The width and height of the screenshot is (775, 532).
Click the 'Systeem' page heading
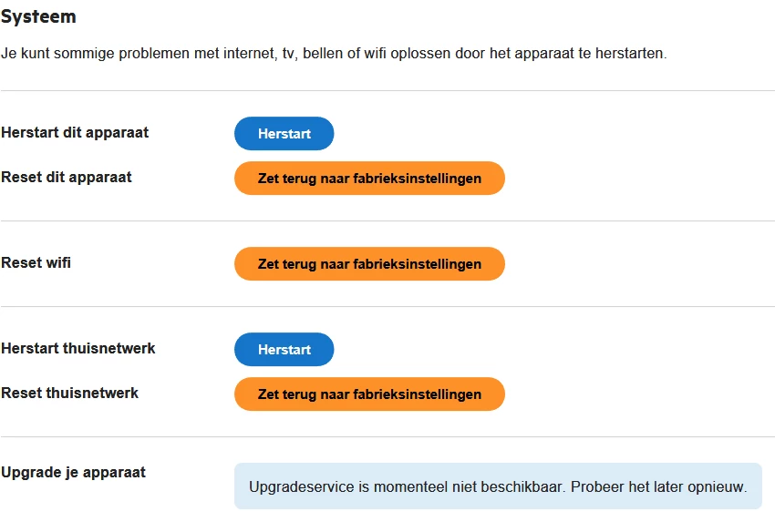(x=38, y=16)
